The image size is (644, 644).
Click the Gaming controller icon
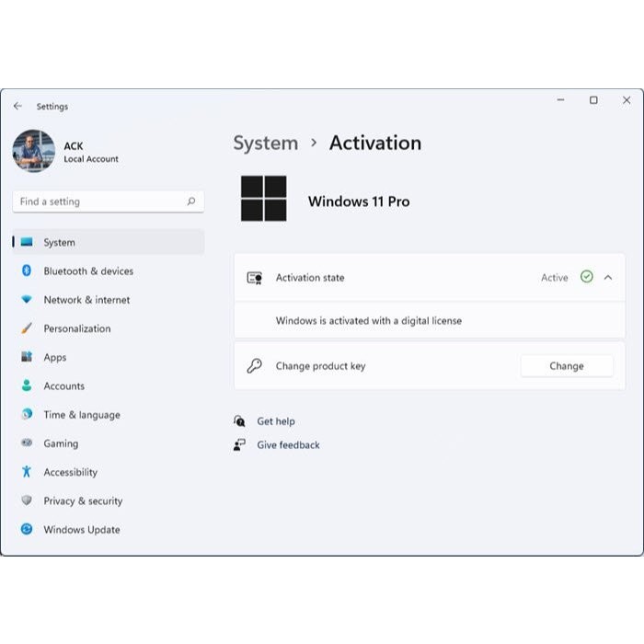27,443
